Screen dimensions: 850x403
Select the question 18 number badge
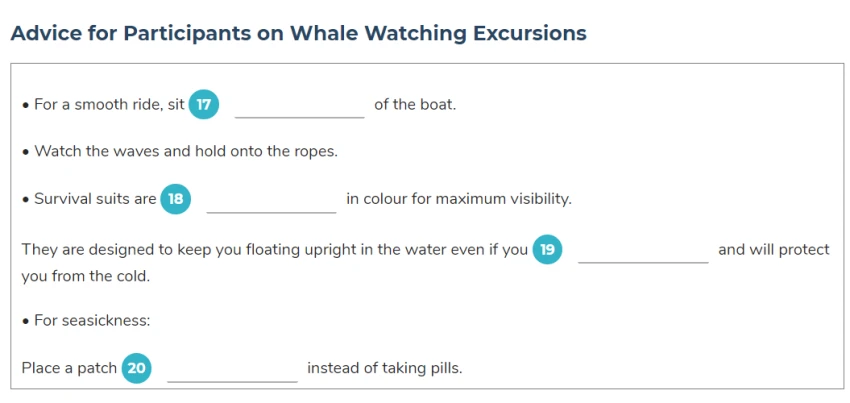click(176, 199)
